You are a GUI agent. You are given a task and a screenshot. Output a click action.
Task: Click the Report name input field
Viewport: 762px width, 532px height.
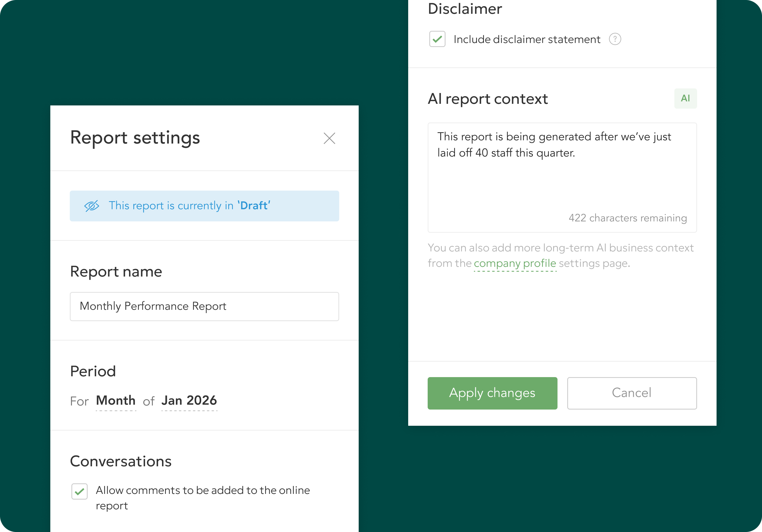pos(204,307)
